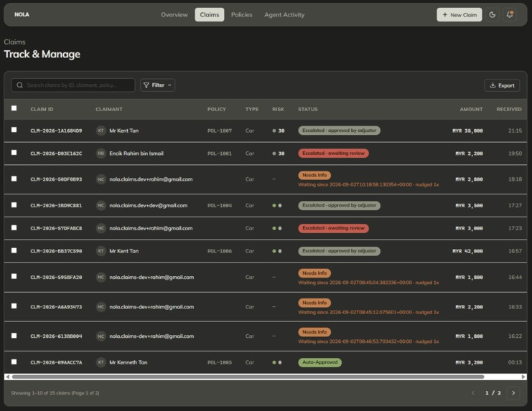The width and height of the screenshot is (532, 411).
Task: Click the search magnifier icon
Action: coord(19,85)
